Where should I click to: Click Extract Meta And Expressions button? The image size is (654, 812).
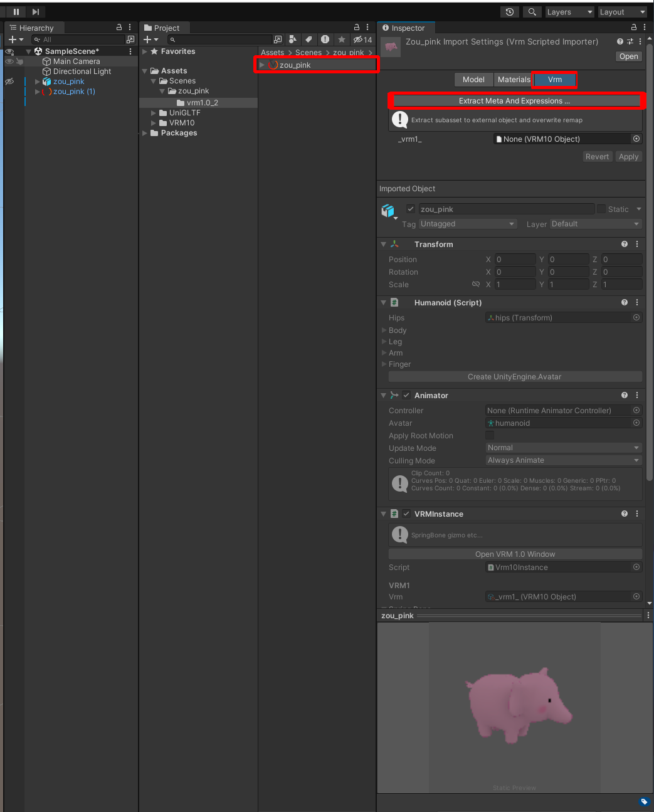(514, 101)
